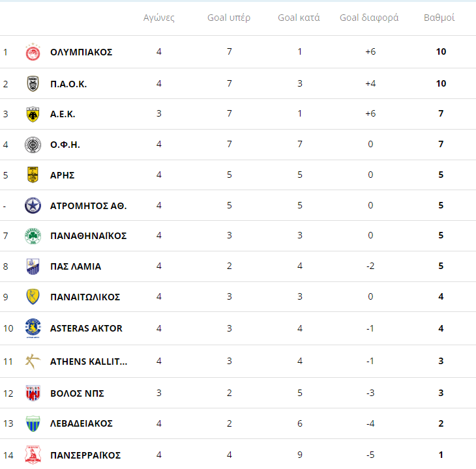Select the Athens Kallithea gold figure logo

pos(33,362)
